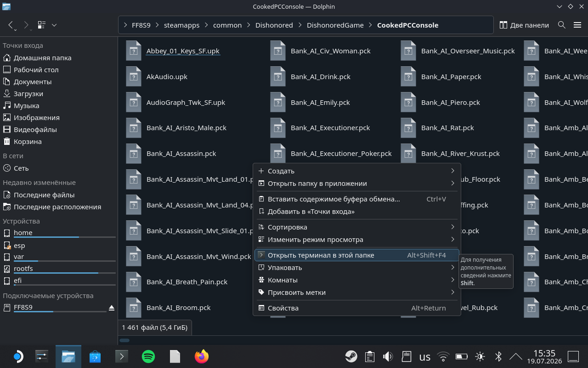The width and height of the screenshot is (588, 368).
Task: Jump to Dishonored in the path bar
Action: point(274,25)
